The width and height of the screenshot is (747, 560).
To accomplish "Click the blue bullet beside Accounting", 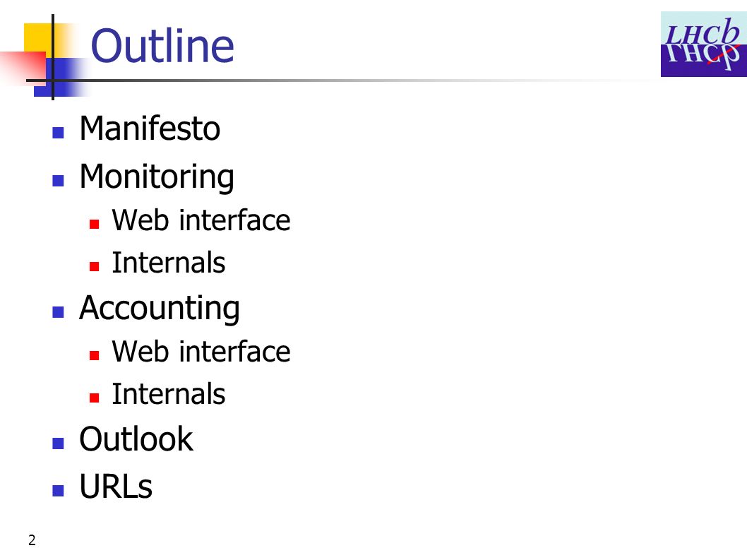I will (58, 312).
